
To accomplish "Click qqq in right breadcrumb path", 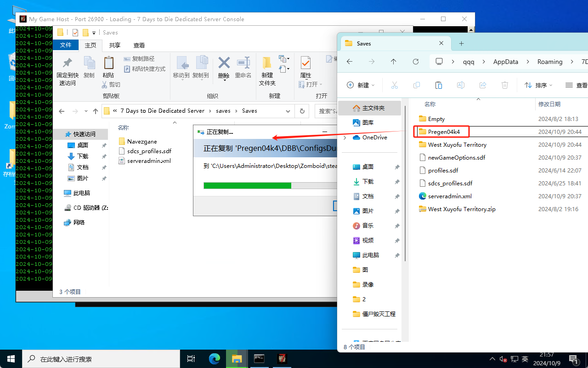I will (469, 62).
